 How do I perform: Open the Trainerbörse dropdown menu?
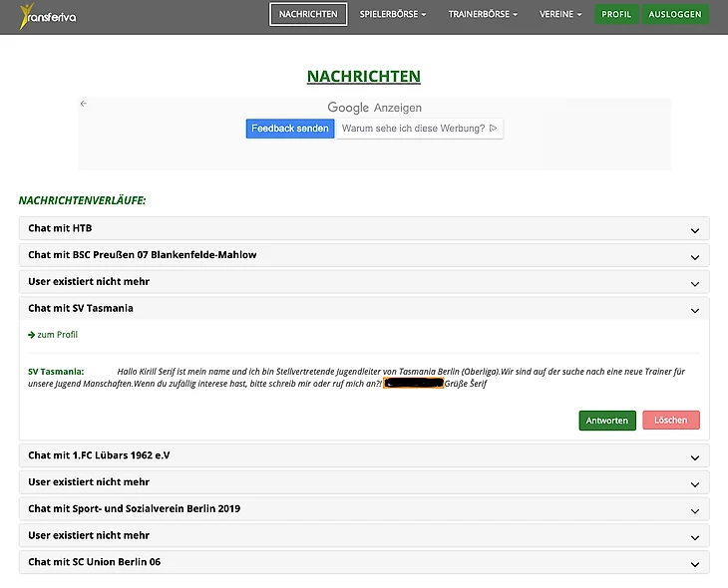(484, 15)
